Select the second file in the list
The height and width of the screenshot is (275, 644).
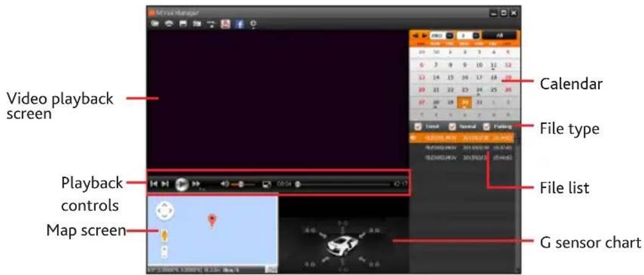[463, 148]
